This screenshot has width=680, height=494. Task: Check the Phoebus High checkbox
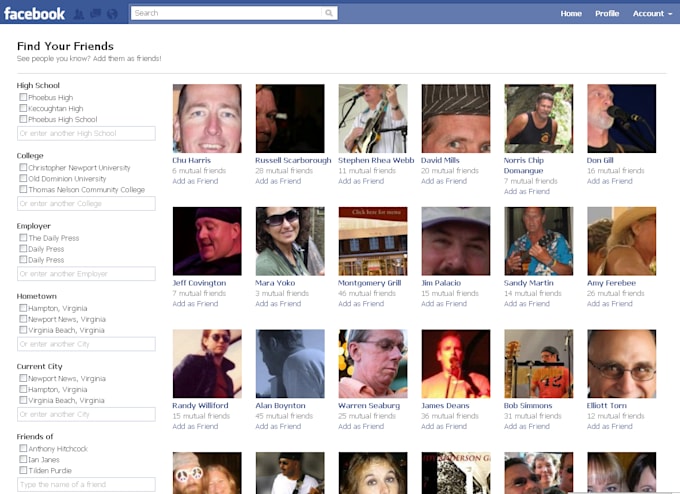pos(23,97)
